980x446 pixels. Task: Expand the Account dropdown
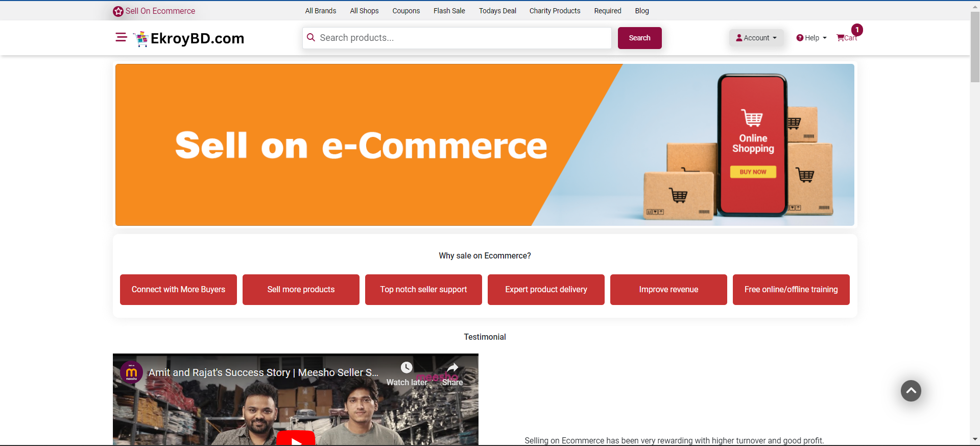coord(756,38)
